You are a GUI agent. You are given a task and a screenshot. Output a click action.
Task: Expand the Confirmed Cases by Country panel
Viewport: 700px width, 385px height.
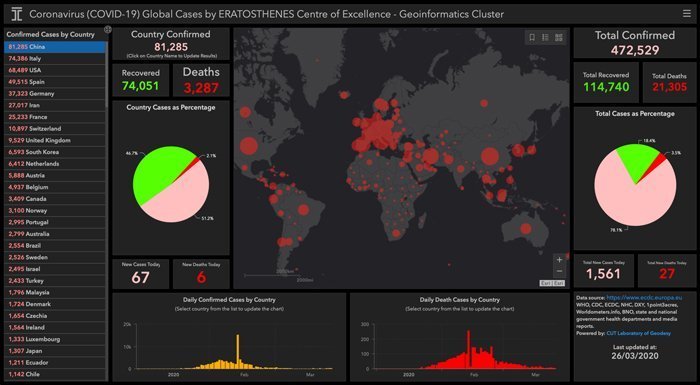[107, 30]
